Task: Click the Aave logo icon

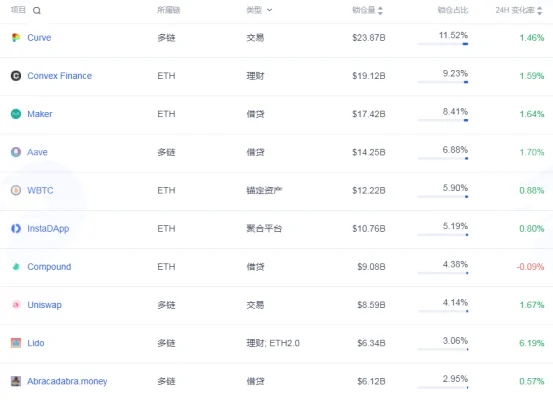Action: [16, 152]
